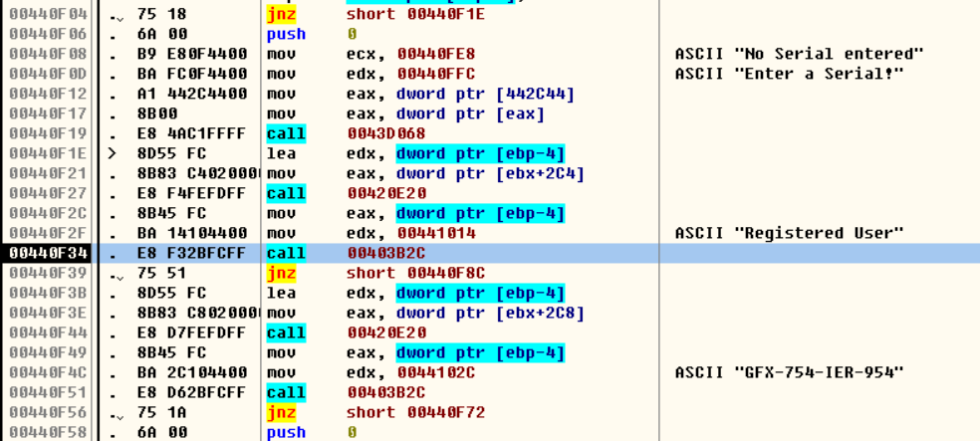This screenshot has height=441, width=980.
Task: Select the "Enter a Serial!" ASCII comment
Action: click(x=789, y=74)
